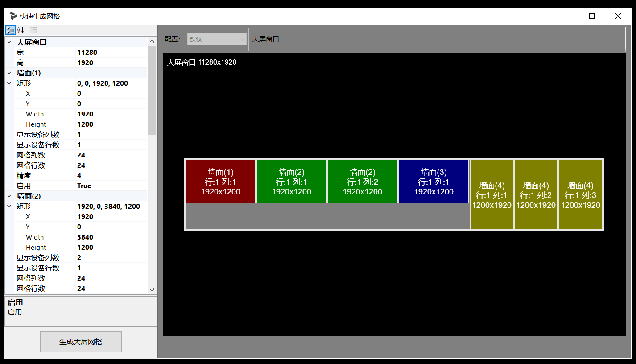The width and height of the screenshot is (636, 364).
Task: Click the Alphabetical sort icon
Action: (x=21, y=30)
